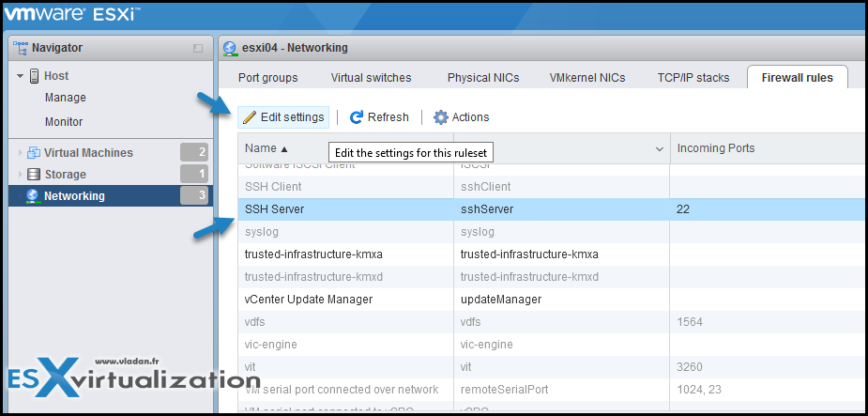
Task: Switch to the TCP/IP stacks tab
Action: pos(693,78)
